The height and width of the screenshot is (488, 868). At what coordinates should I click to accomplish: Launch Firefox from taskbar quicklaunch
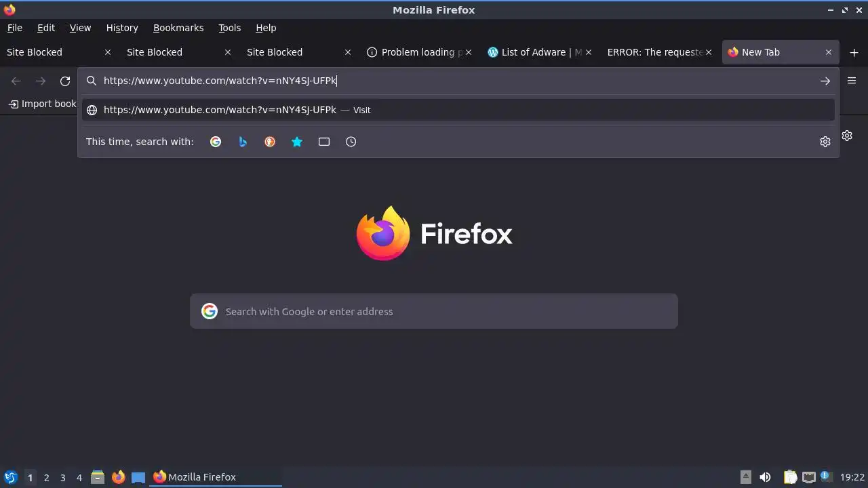[118, 477]
